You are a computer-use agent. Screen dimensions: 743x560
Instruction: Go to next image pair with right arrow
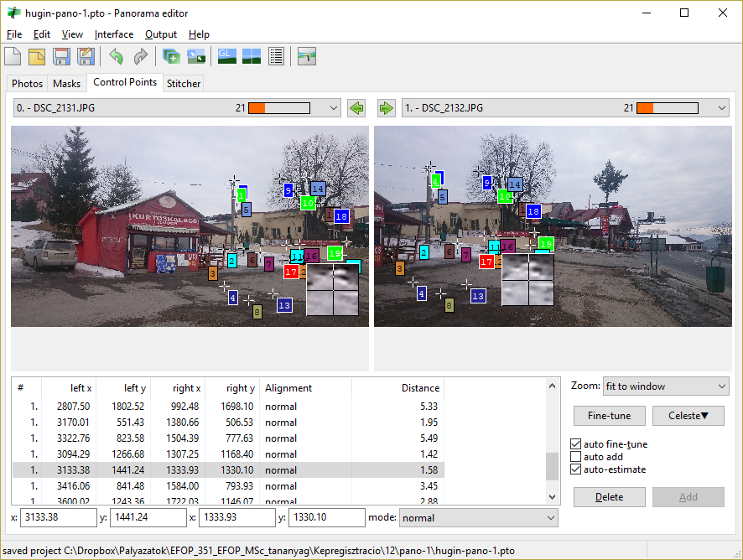coord(386,108)
